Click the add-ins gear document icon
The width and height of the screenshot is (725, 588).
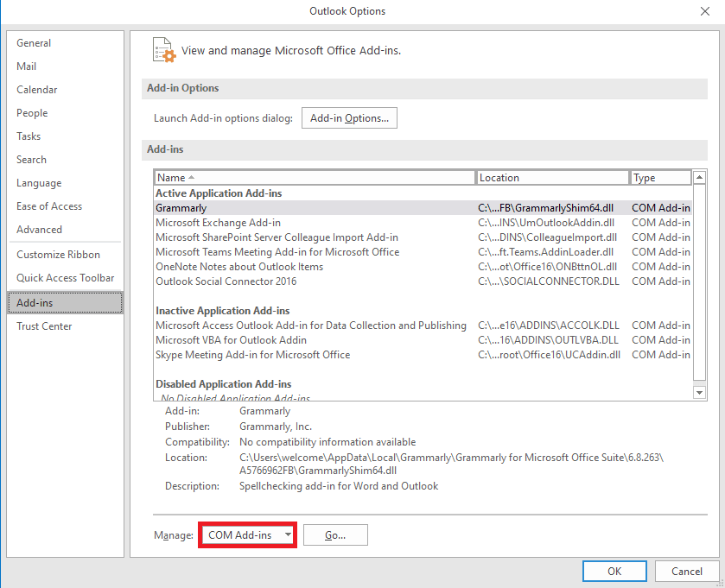pos(164,50)
